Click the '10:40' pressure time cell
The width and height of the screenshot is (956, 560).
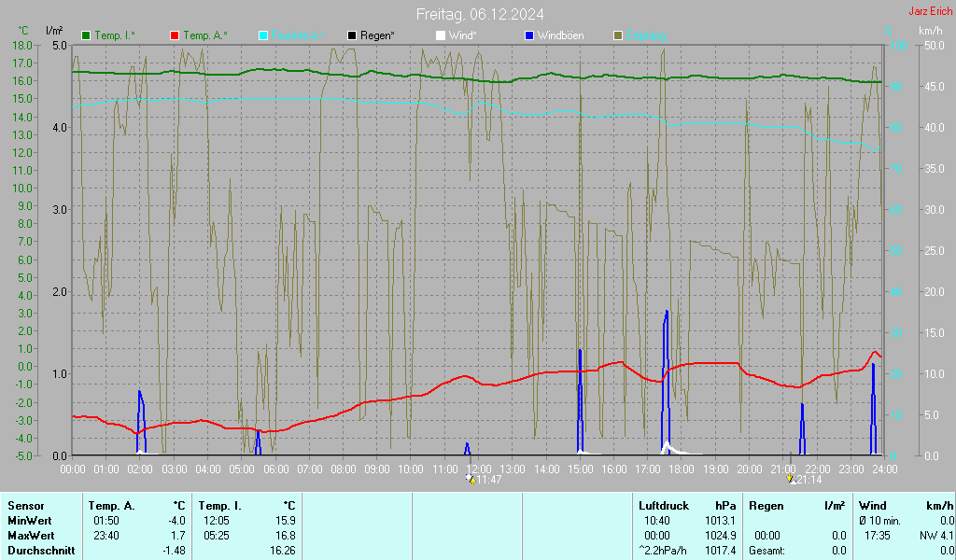point(656,521)
